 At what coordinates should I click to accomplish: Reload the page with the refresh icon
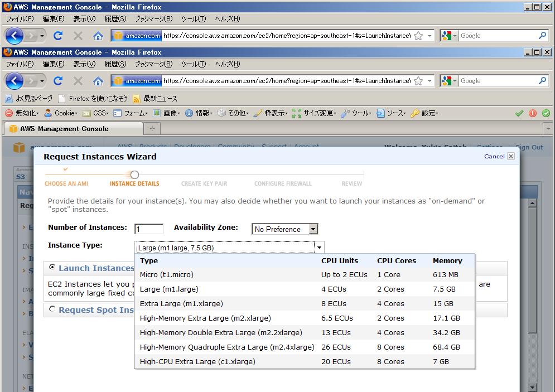[57, 81]
